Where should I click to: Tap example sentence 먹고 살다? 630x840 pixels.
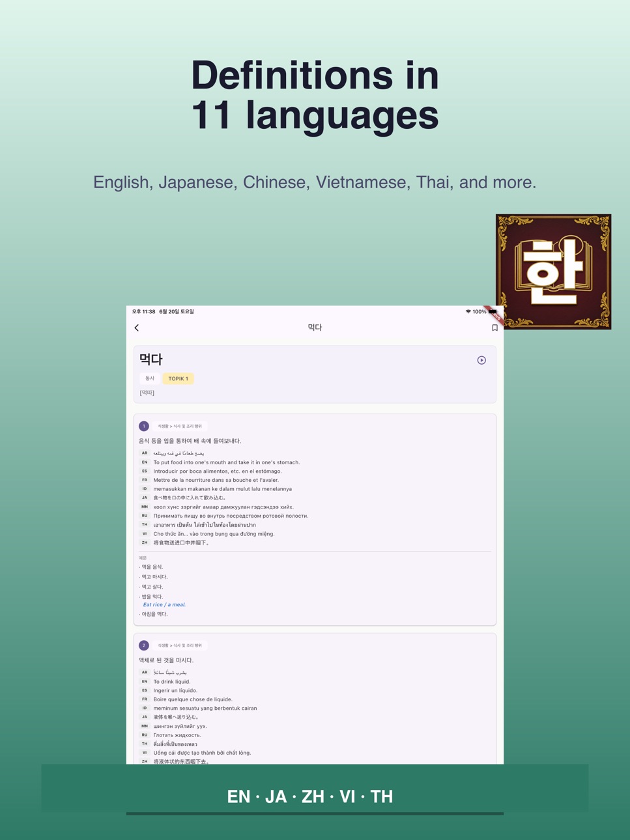point(152,587)
